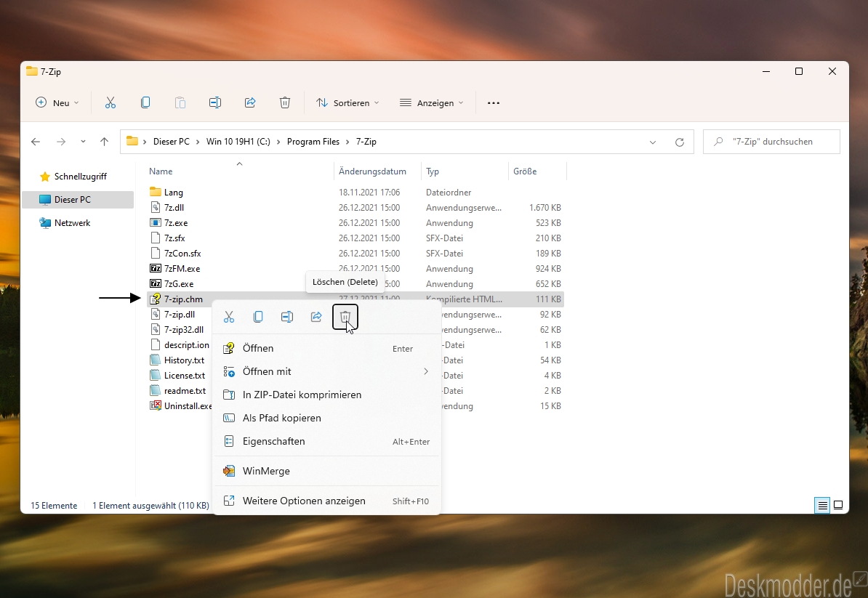
Task: Choose Weitere Optionen anzeigen
Action: tap(326, 501)
